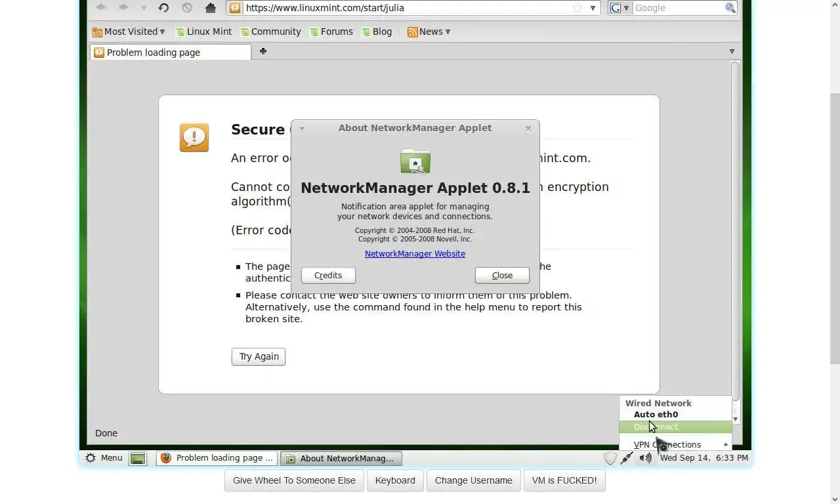Open the list all tabs dropdown

tap(732, 51)
